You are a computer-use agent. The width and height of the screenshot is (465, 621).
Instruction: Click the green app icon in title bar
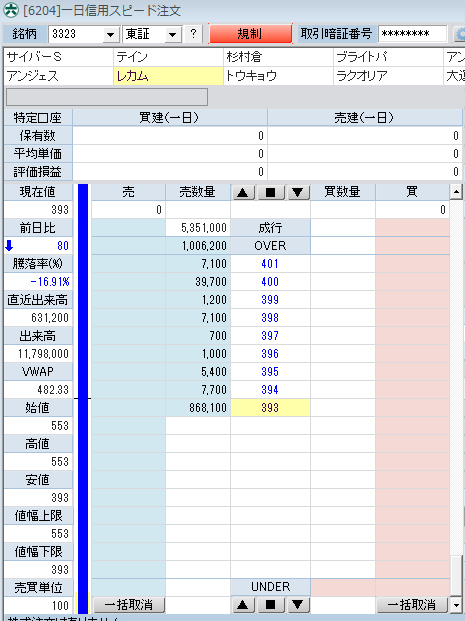pos(11,10)
